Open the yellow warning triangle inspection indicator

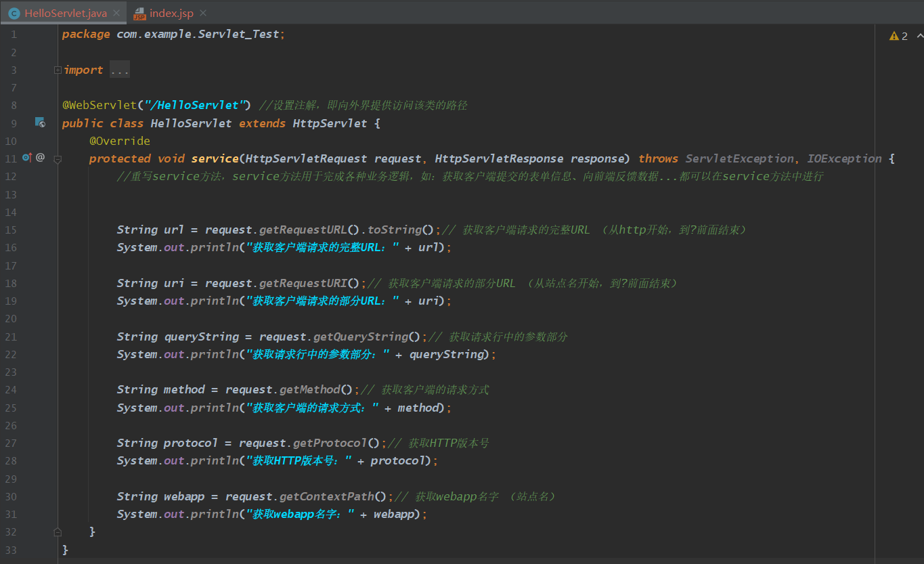(x=894, y=36)
